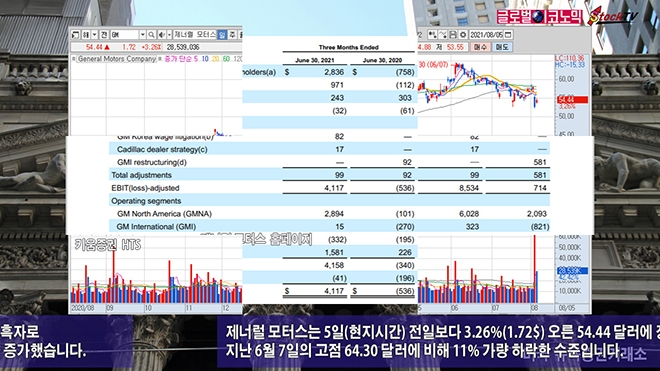Toggle the daily 일 period button
This screenshot has height=371, width=660.
coord(222,35)
